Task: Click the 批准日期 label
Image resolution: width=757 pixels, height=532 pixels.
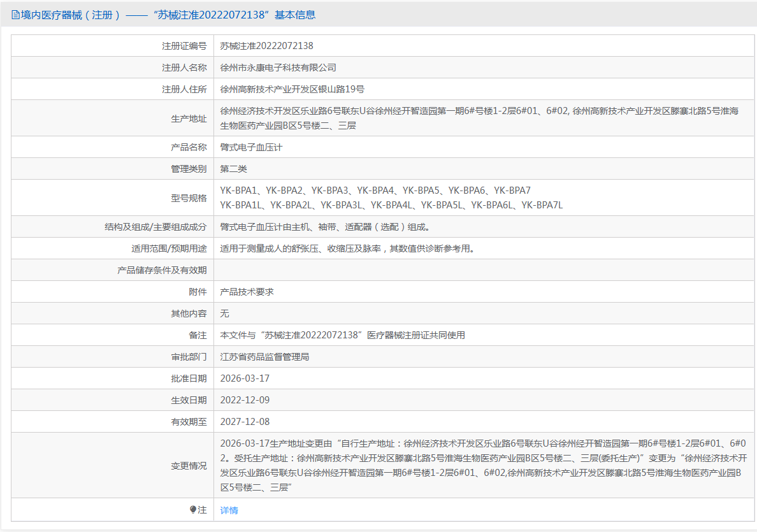Action: [189, 378]
